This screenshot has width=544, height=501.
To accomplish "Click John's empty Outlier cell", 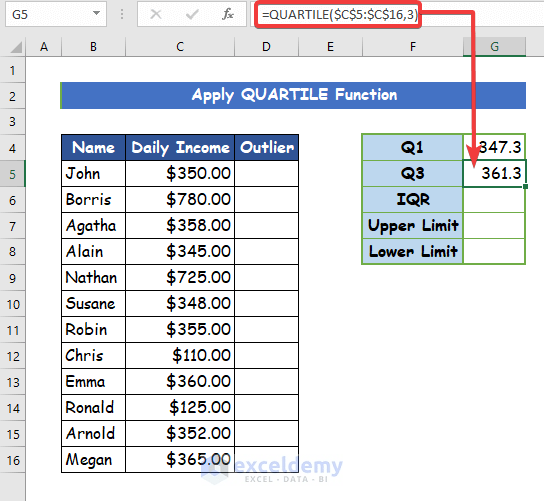I will click(266, 173).
